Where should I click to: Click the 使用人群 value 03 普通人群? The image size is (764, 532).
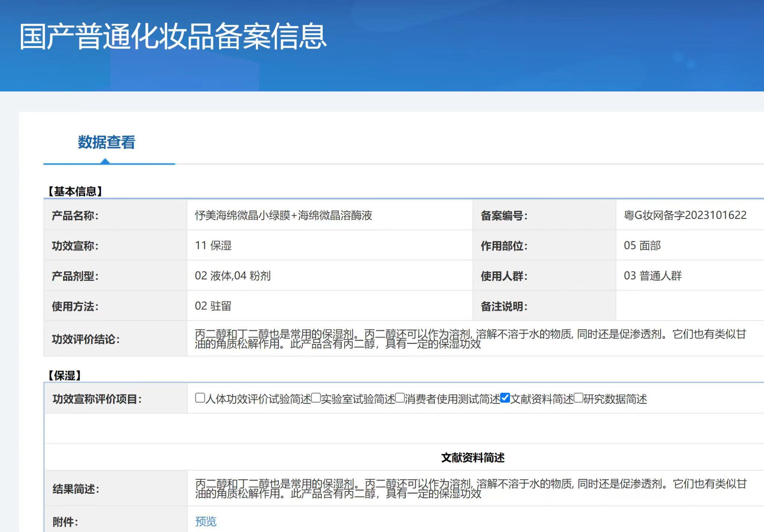tap(653, 276)
